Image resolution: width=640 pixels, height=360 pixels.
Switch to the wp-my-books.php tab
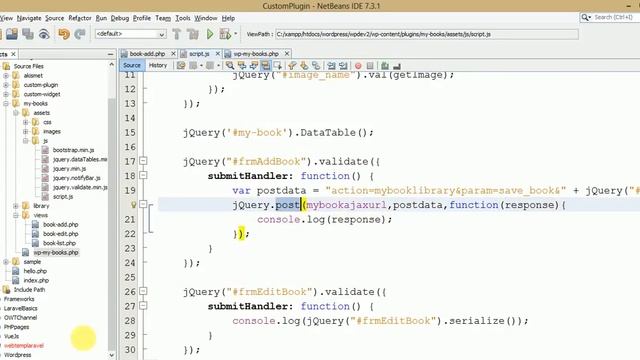tap(256, 53)
